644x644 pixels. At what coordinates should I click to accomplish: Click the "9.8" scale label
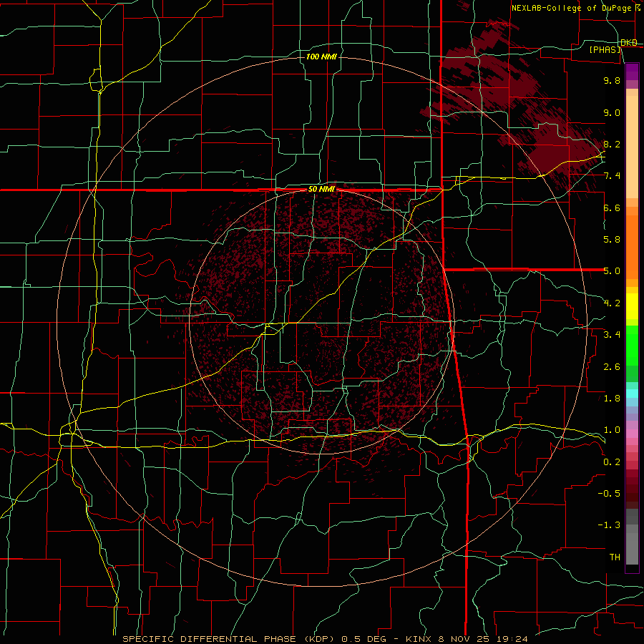tap(612, 80)
